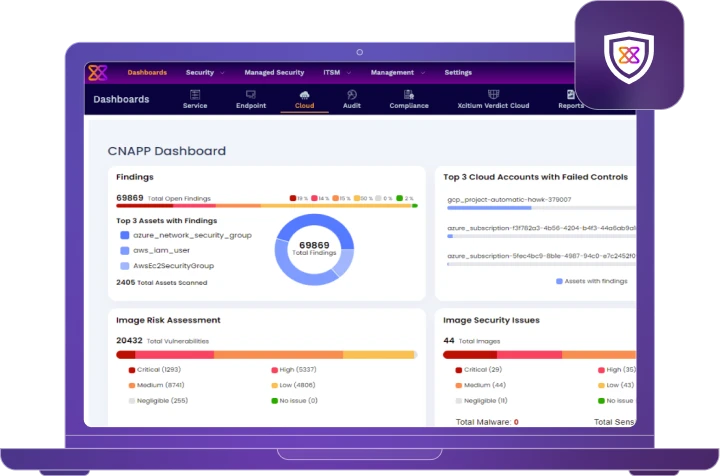The height and width of the screenshot is (476, 720).
Task: Click the Reports icon in sub-navigation
Action: click(571, 94)
